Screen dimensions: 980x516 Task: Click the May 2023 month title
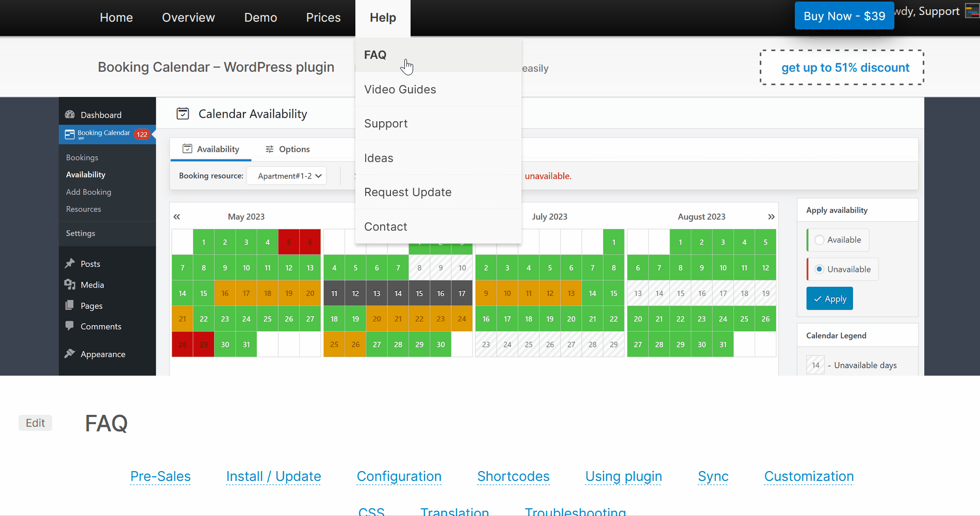(x=246, y=217)
